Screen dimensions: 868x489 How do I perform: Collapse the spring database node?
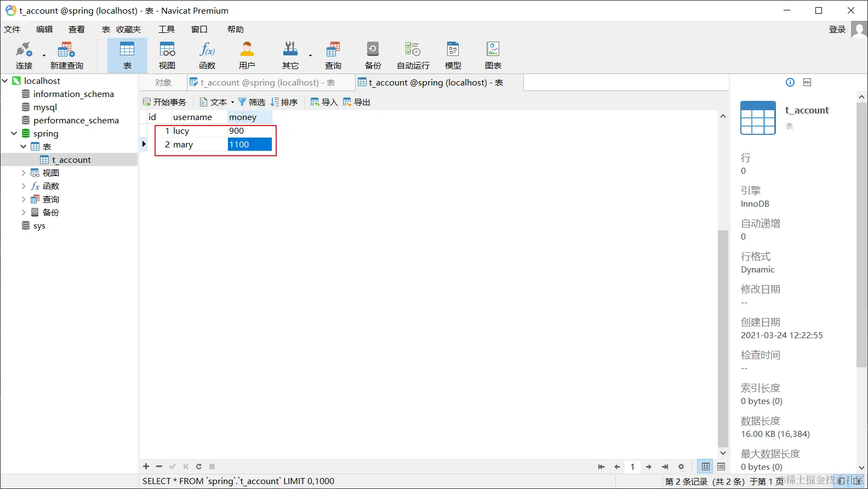click(x=14, y=133)
